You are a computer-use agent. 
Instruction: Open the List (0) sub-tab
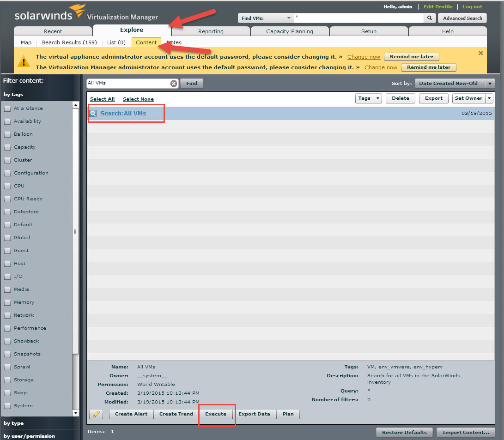116,42
